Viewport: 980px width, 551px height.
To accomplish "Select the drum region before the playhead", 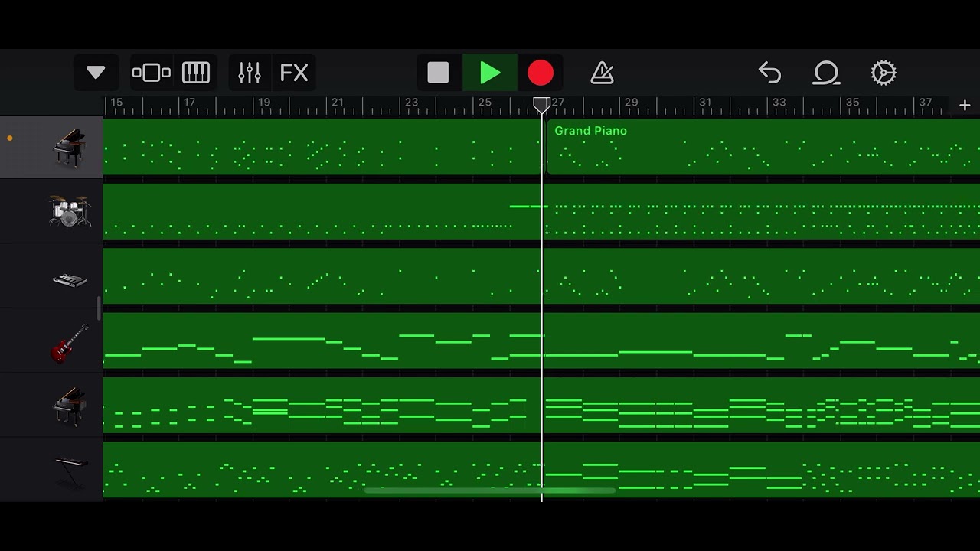I will tap(322, 212).
